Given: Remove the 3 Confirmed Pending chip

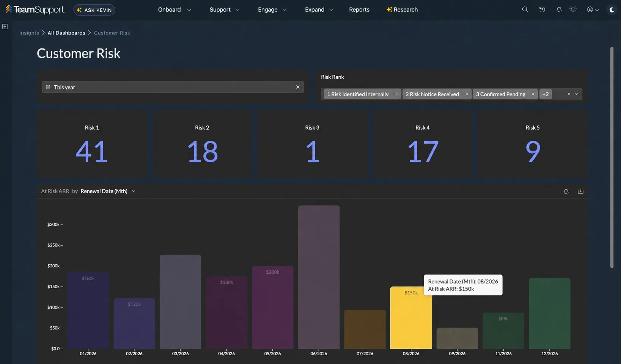Looking at the screenshot, I should click(x=533, y=94).
